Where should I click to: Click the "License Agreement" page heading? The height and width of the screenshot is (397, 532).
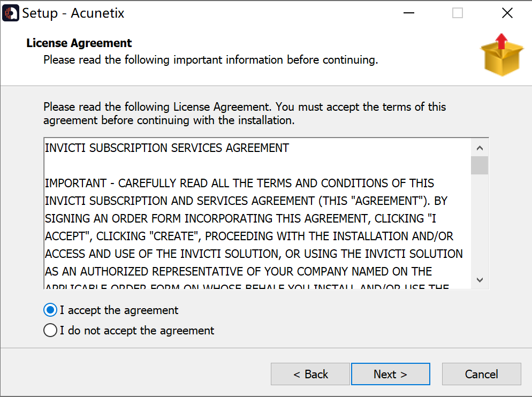click(79, 43)
